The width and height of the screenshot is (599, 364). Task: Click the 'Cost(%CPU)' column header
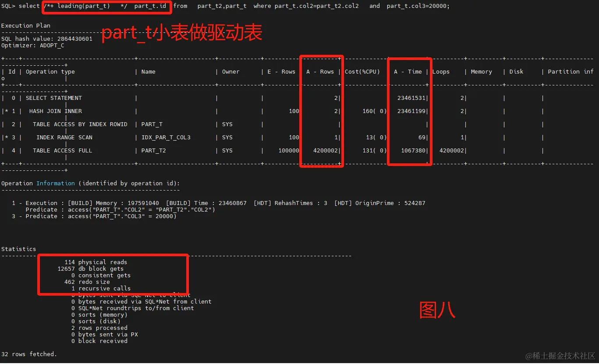click(362, 72)
